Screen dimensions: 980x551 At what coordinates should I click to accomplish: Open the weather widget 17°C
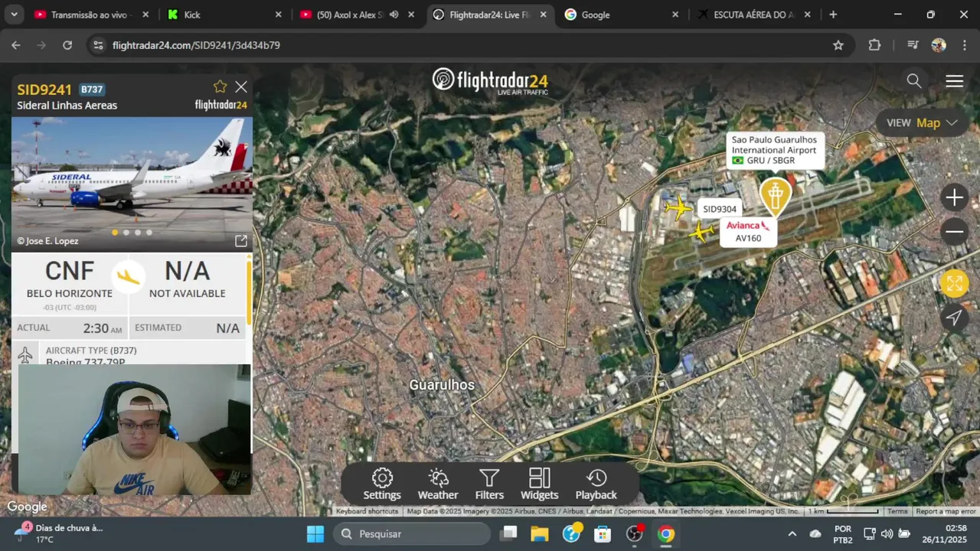pyautogui.click(x=58, y=533)
